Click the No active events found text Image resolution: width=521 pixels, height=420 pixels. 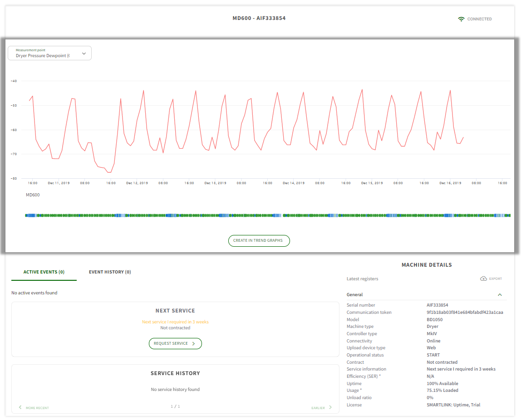pos(34,293)
